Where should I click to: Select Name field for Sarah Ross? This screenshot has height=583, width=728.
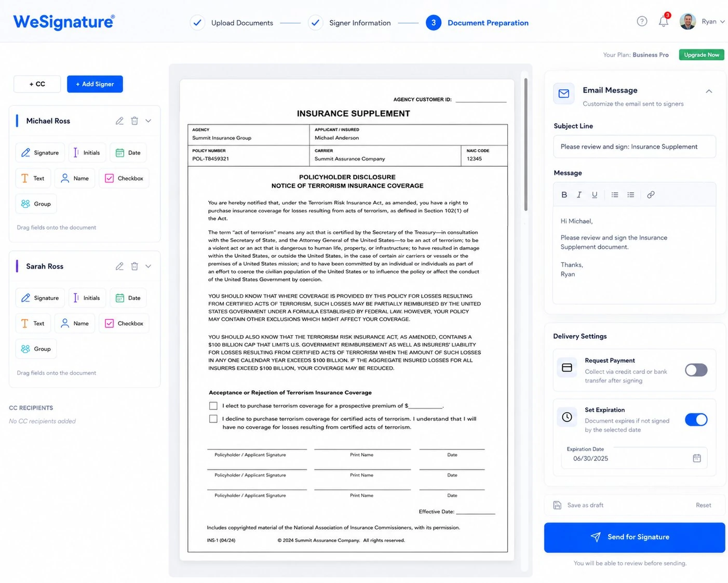pyautogui.click(x=75, y=323)
